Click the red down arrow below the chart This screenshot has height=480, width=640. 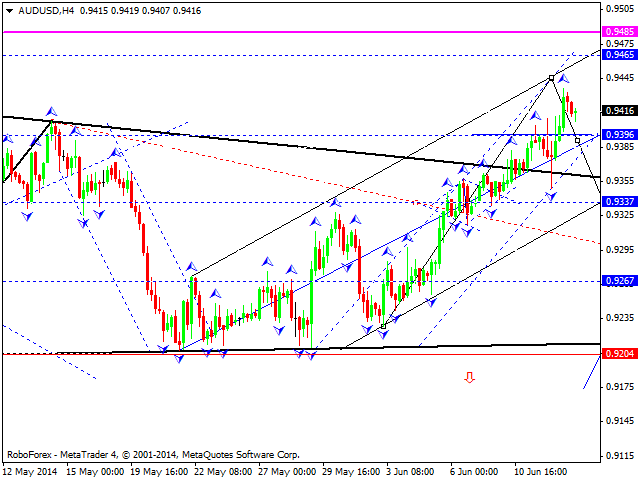click(469, 377)
